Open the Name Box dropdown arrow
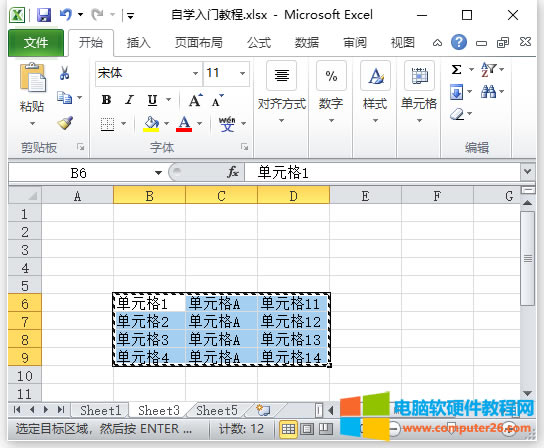This screenshot has height=448, width=544. point(158,172)
